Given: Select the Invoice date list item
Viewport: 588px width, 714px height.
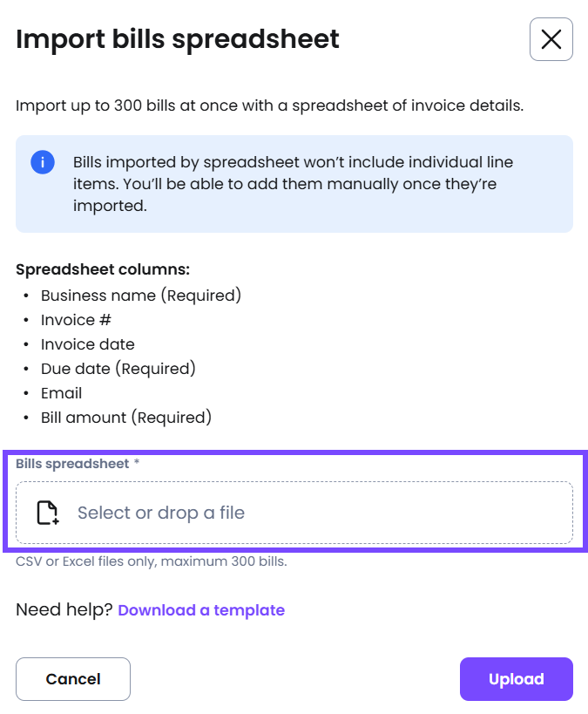Looking at the screenshot, I should point(88,344).
